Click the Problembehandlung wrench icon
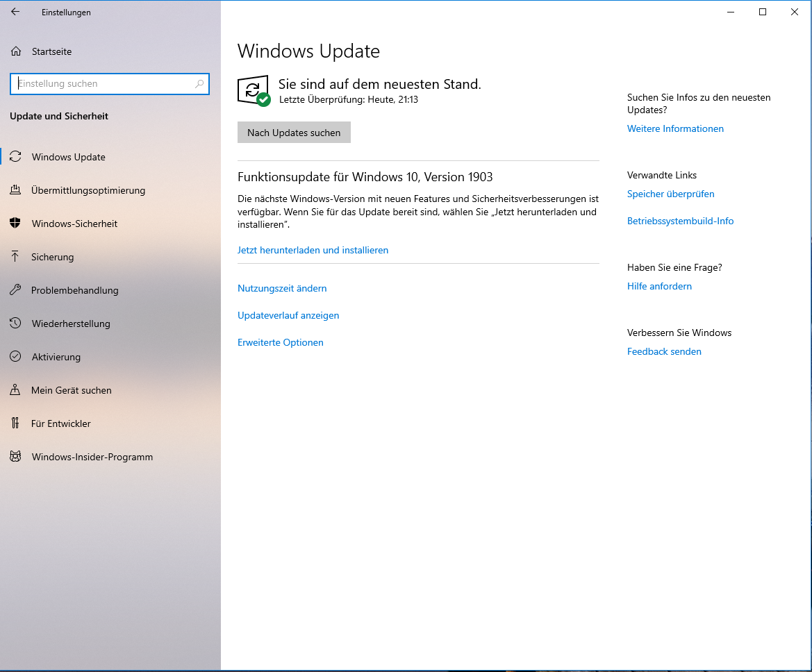Viewport: 812px width, 672px height. [x=15, y=290]
